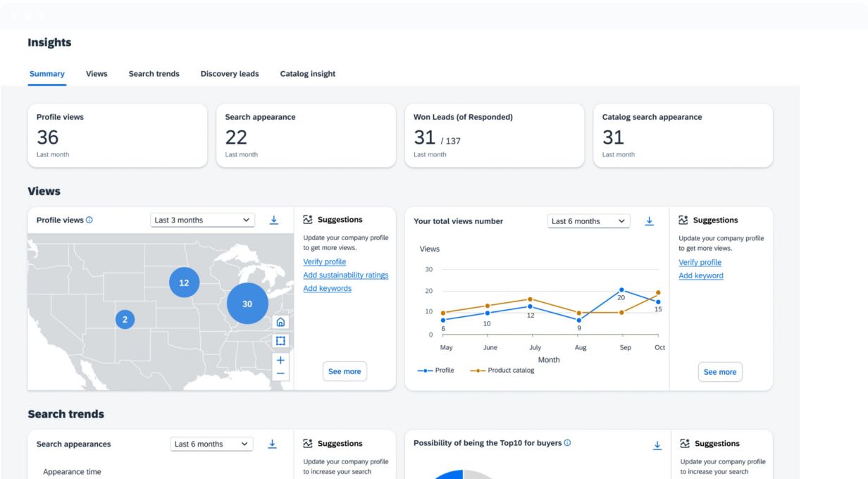Open info icon beside Top10 for buyers
Image resolution: width=868 pixels, height=479 pixels.
click(x=567, y=443)
